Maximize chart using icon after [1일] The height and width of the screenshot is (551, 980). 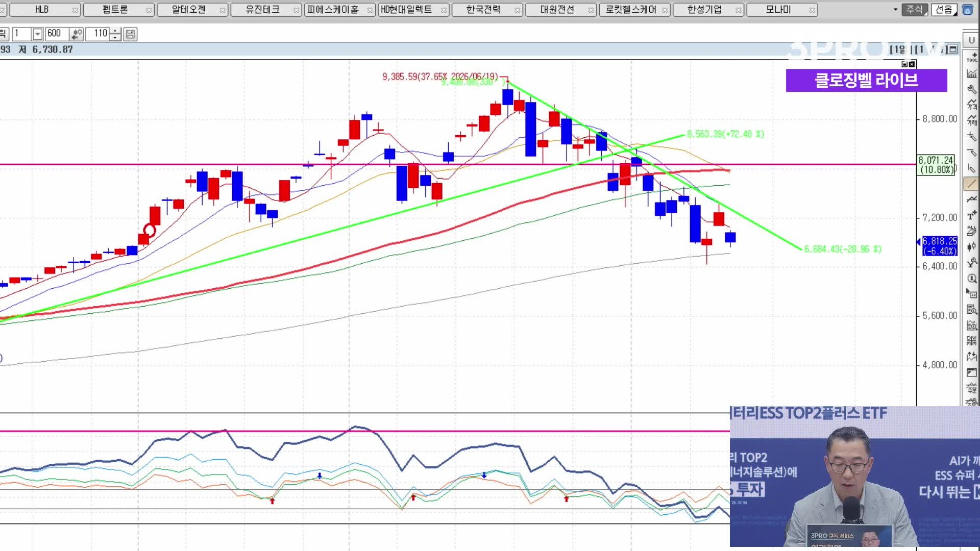(953, 49)
